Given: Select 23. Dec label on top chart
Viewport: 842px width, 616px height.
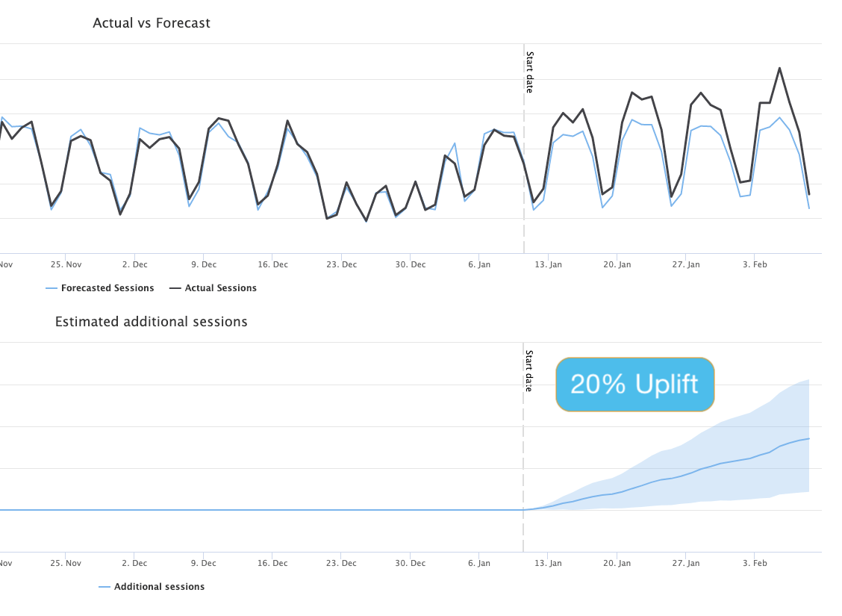Looking at the screenshot, I should 342,264.
